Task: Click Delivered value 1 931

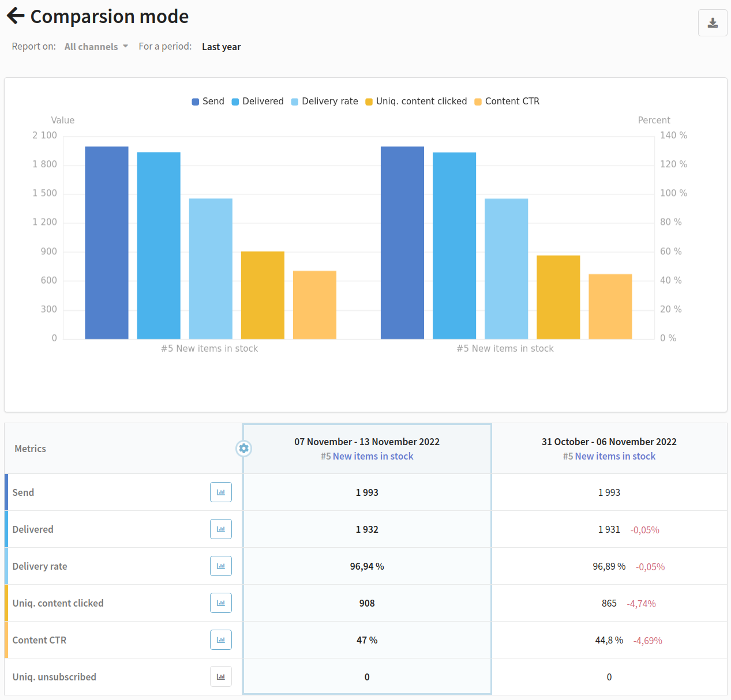Action: click(x=609, y=529)
